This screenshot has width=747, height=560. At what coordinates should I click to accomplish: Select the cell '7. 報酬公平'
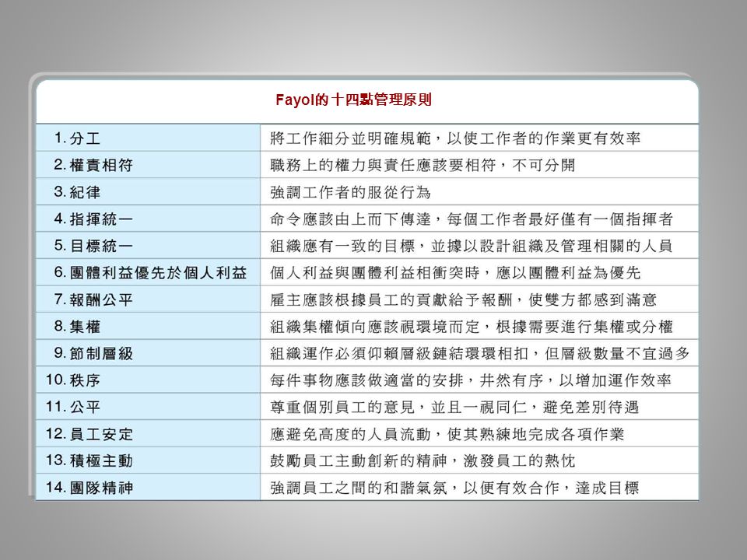coord(148,299)
